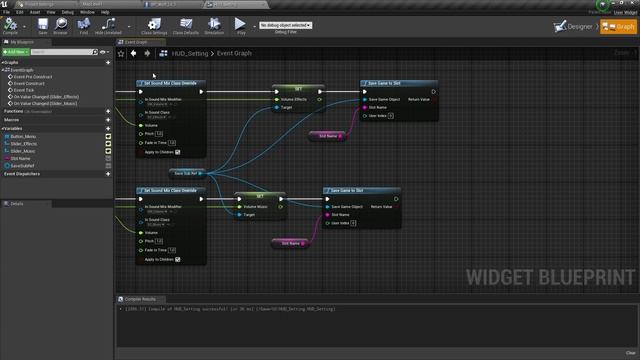Screen dimensions: 640x360
Task: Add new variable with Variables plus icon
Action: pyautogui.click(x=108, y=128)
